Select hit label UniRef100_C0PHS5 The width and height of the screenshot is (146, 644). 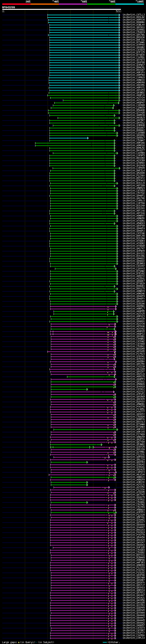pos(133,168)
